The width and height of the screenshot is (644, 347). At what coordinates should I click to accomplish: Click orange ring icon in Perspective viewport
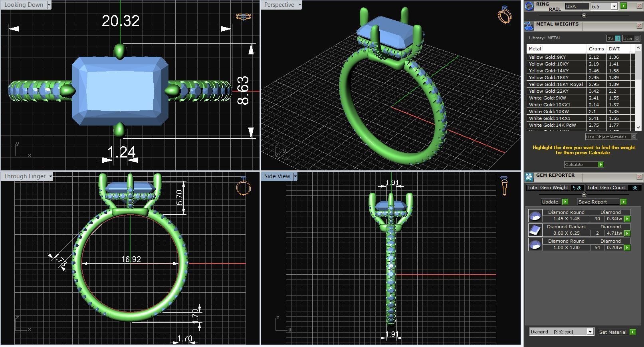point(505,14)
